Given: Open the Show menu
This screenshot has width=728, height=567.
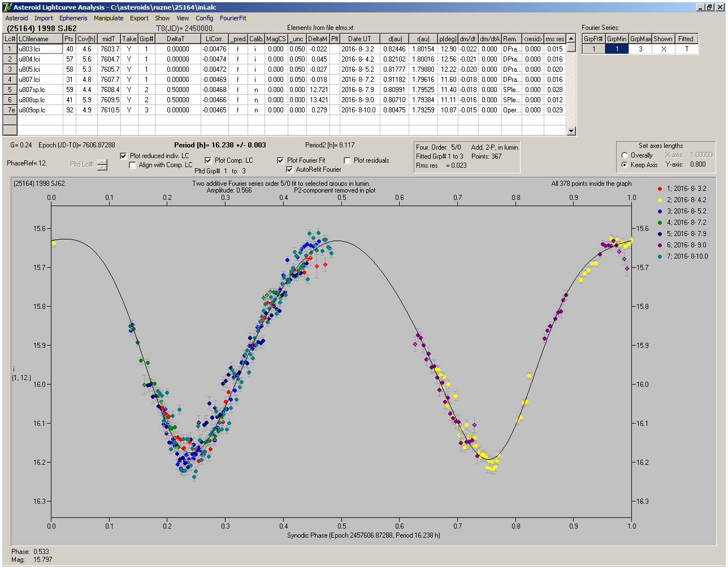Looking at the screenshot, I should (162, 18).
